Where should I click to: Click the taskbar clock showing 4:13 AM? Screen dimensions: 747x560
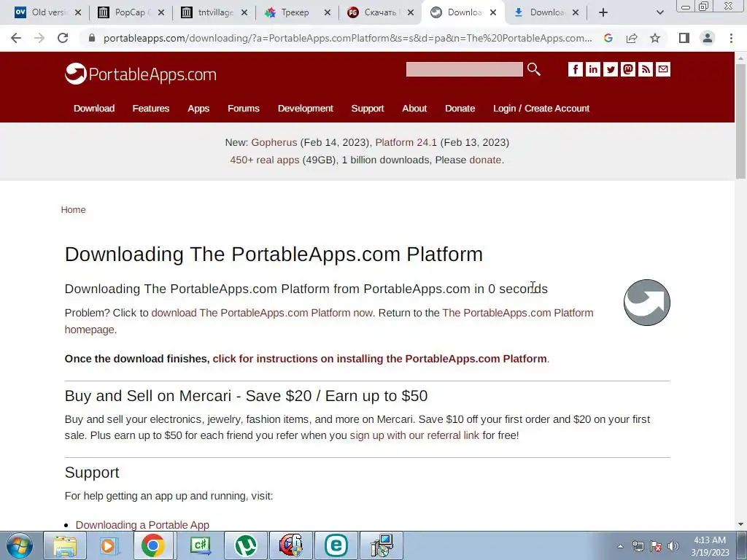pos(710,546)
